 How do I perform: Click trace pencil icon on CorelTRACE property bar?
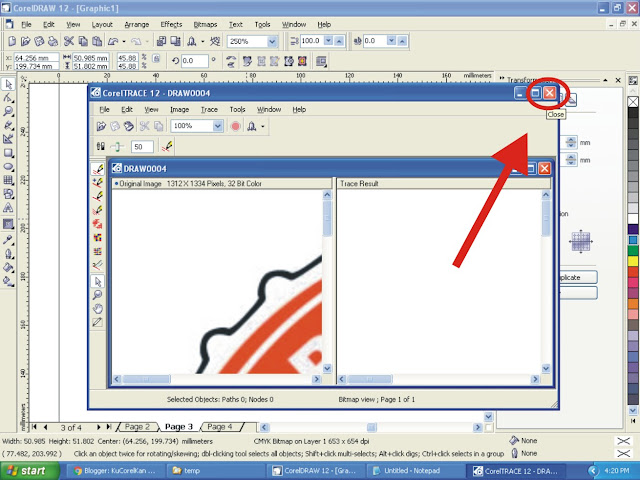tap(167, 146)
